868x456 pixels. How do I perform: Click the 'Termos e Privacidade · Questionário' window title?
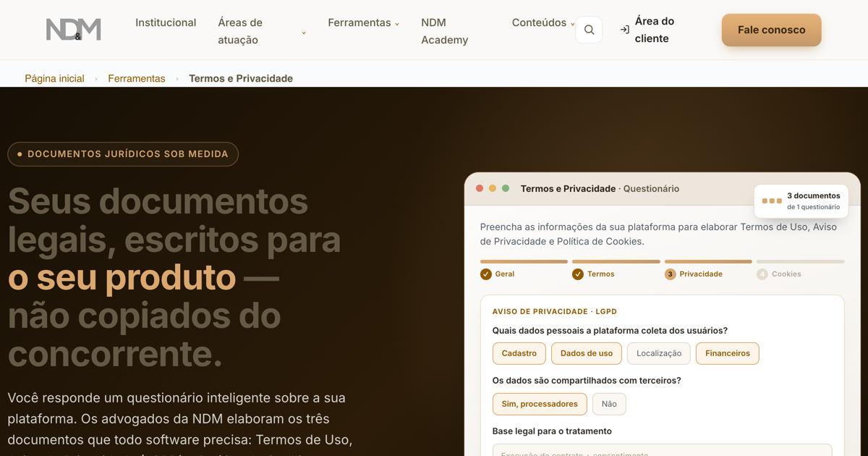pyautogui.click(x=600, y=188)
